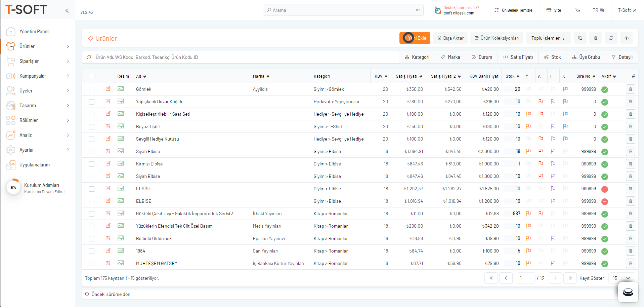Open the Kategori filter tab
The image size is (644, 307).
417,57
